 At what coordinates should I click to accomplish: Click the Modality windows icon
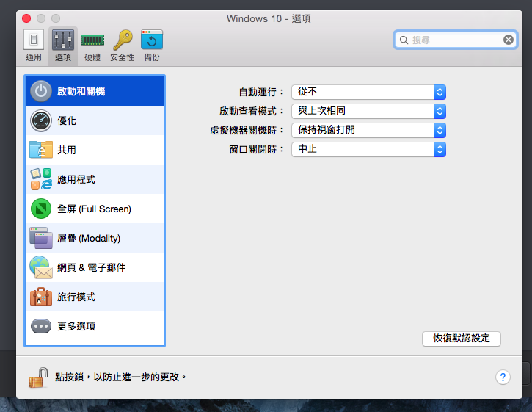pyautogui.click(x=41, y=238)
